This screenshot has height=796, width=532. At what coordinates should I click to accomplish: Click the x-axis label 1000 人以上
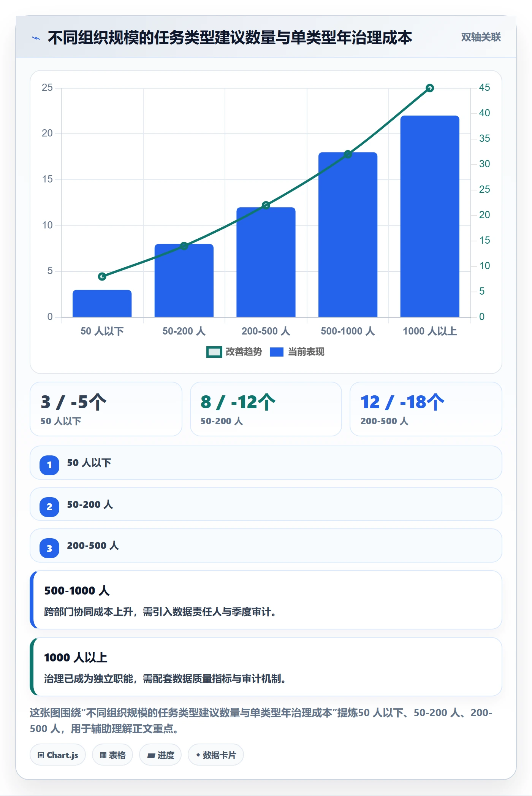click(x=430, y=331)
